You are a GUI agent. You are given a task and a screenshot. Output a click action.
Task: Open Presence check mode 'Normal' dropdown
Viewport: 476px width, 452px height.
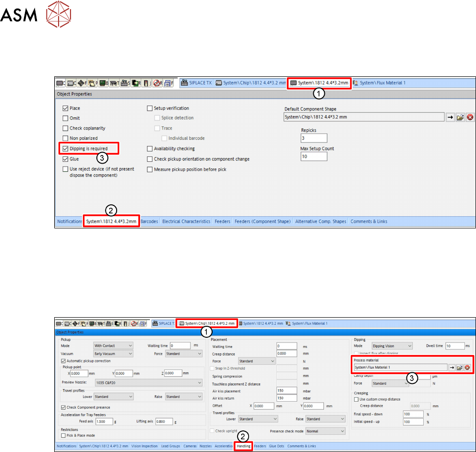pos(325,431)
